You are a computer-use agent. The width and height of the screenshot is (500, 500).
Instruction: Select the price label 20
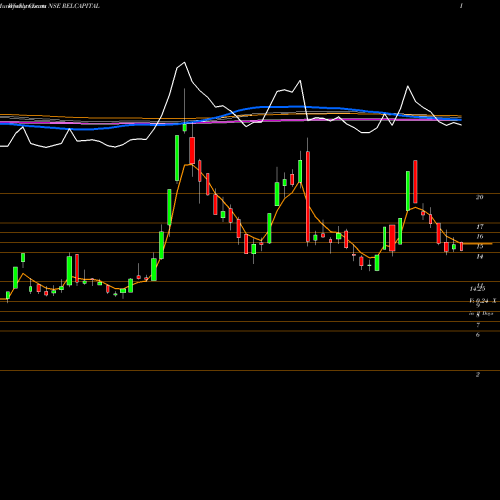[x=479, y=197]
